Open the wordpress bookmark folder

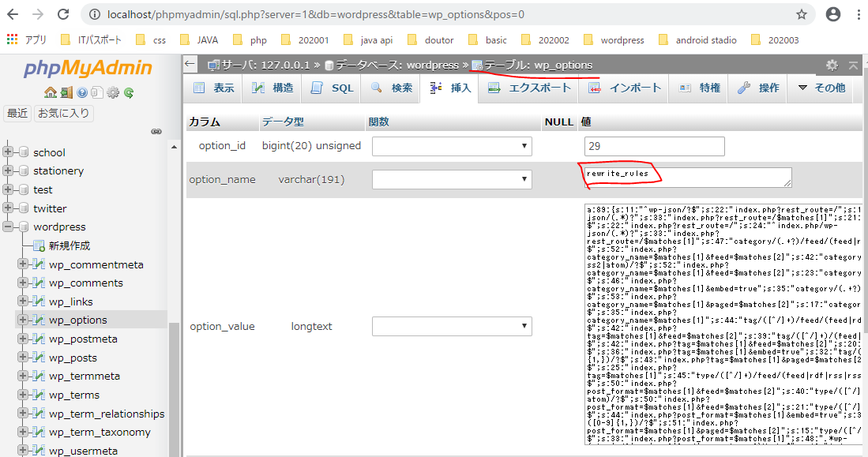pos(614,39)
